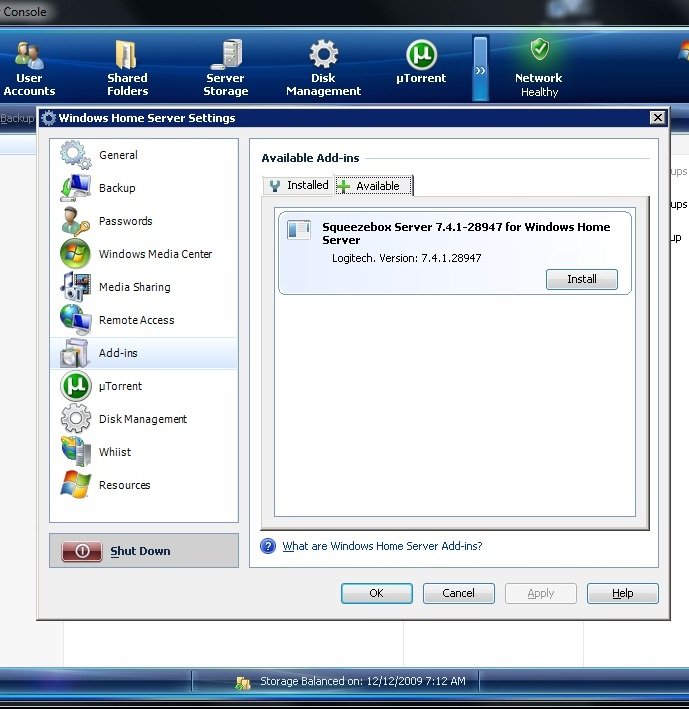This screenshot has height=709, width=689.
Task: Select the Media Sharing settings icon
Action: (75, 287)
